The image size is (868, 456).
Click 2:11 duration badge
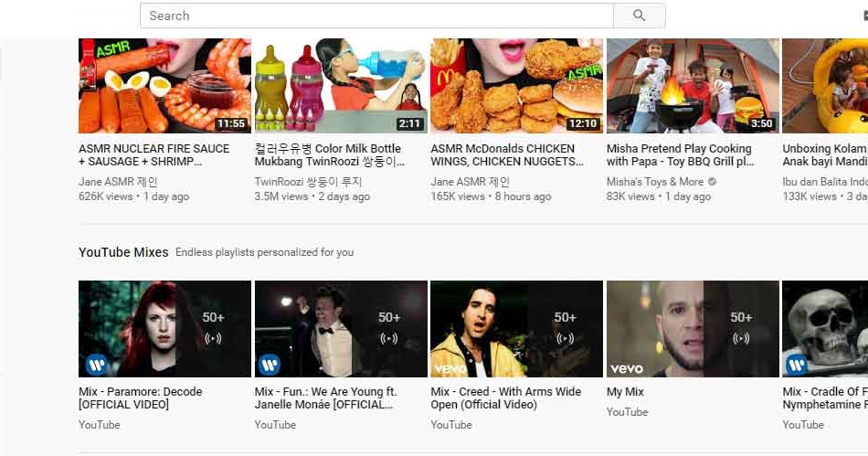(409, 123)
